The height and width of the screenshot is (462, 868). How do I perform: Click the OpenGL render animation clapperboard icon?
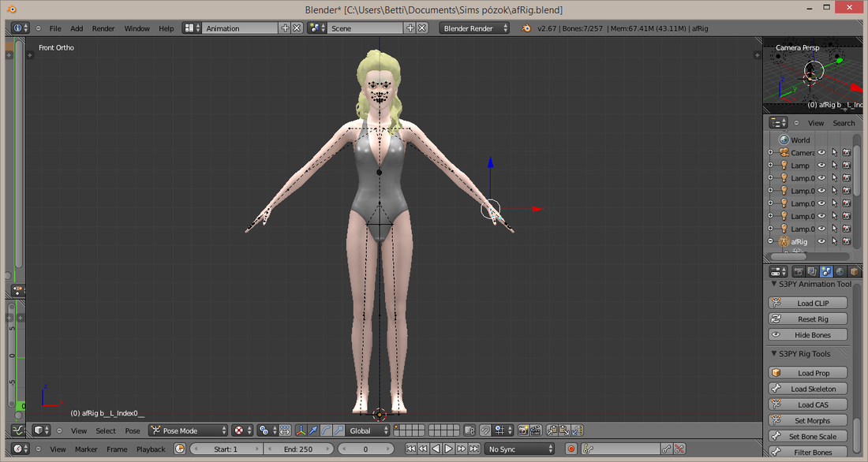(535, 430)
